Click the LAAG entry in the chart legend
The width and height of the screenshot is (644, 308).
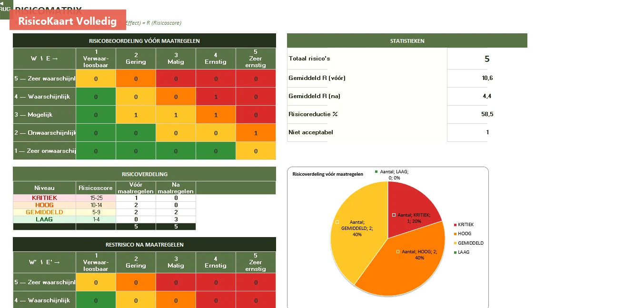point(461,252)
